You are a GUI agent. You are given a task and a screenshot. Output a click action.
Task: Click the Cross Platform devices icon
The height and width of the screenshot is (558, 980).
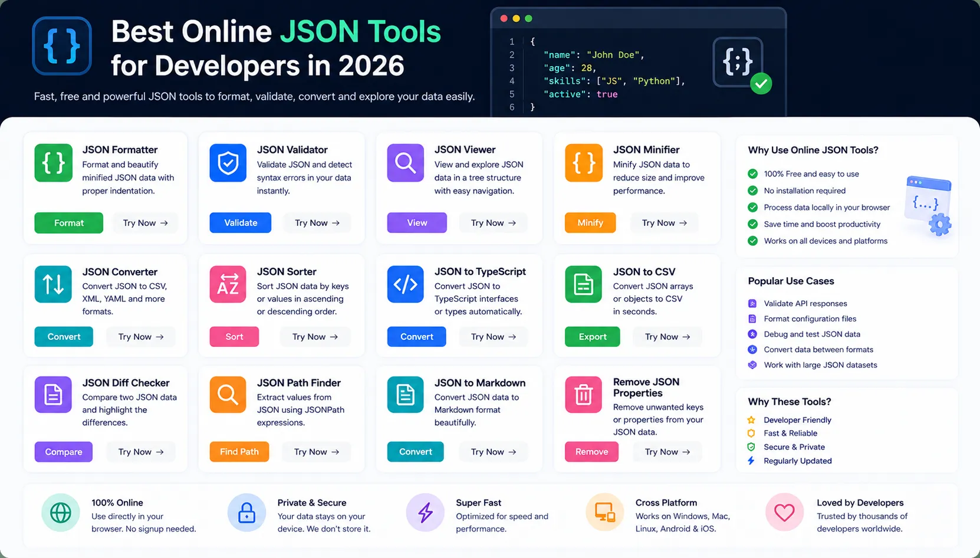coord(605,513)
